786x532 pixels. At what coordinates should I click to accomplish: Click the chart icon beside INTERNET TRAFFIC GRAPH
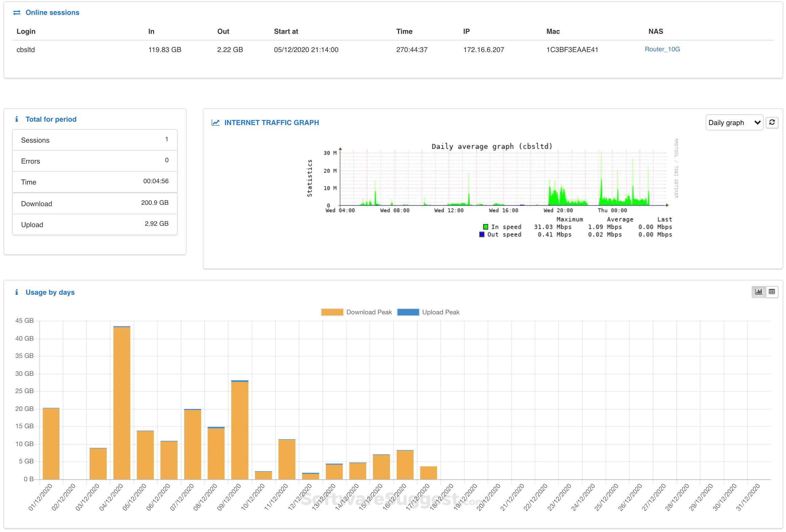tap(216, 122)
